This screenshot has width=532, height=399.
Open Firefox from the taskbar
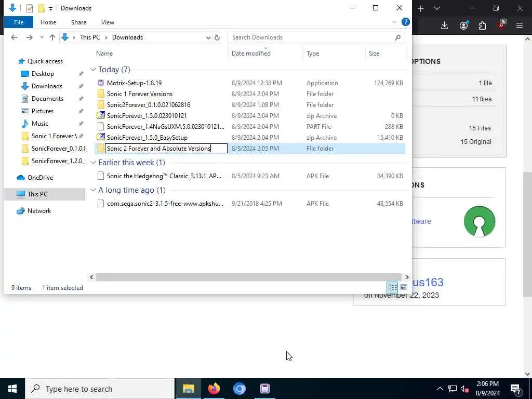point(214,389)
